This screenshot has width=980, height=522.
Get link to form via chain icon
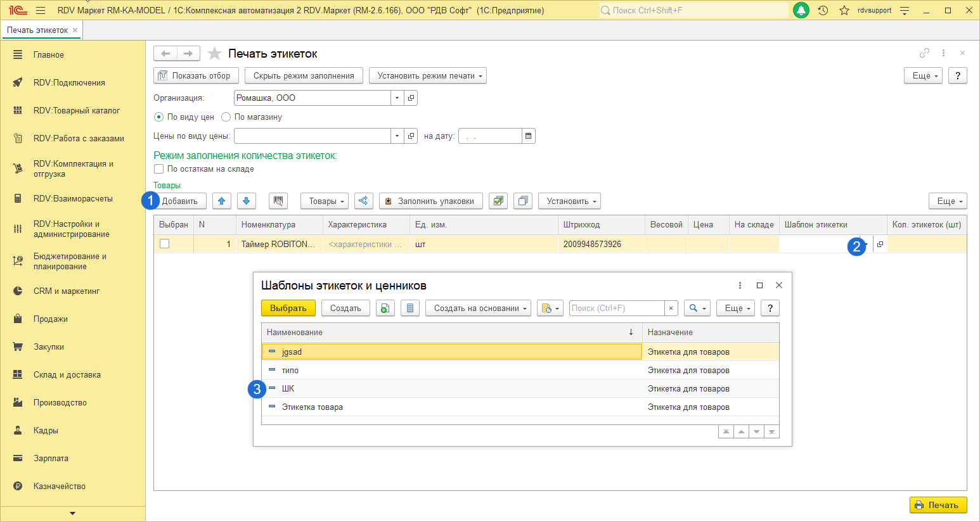[x=924, y=53]
